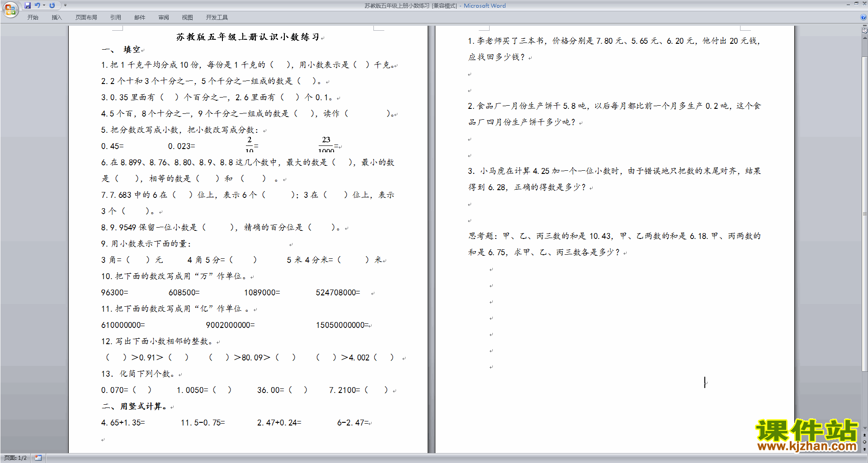Screen dimensions: 868x463
Task: Open the 页面布局 ribbon tab
Action: pos(86,18)
